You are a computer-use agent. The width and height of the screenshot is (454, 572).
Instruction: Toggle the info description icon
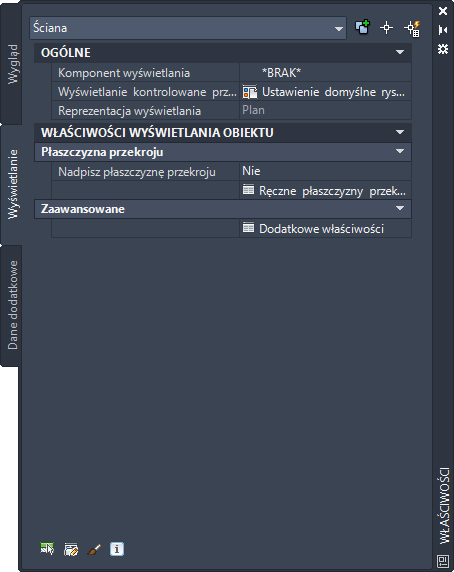117,549
